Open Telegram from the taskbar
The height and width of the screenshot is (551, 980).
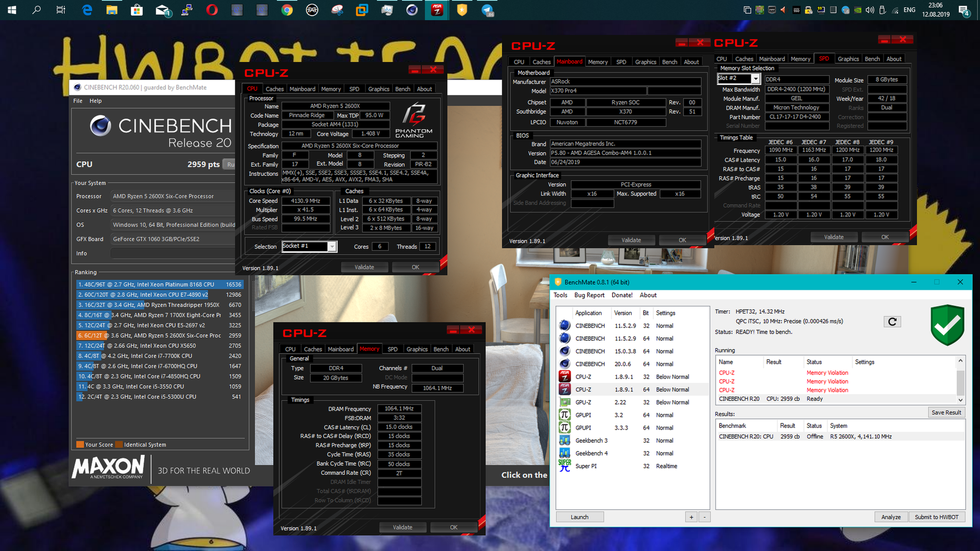pos(487,10)
